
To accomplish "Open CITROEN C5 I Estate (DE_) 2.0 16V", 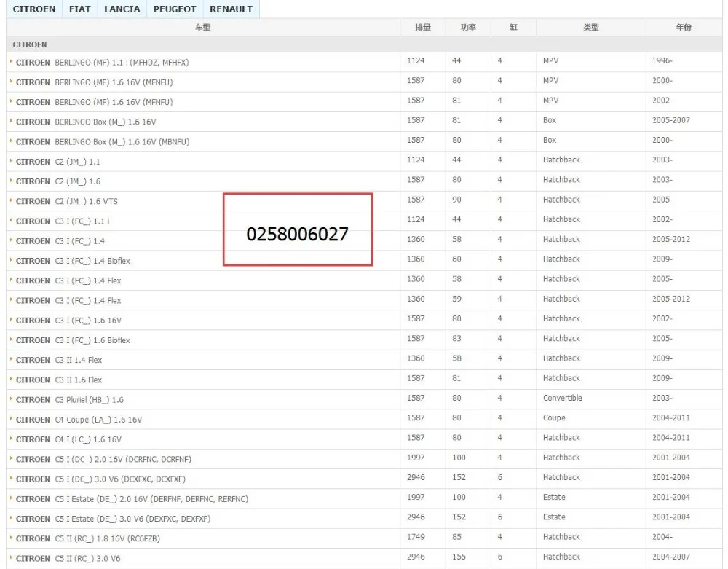I will [132, 499].
